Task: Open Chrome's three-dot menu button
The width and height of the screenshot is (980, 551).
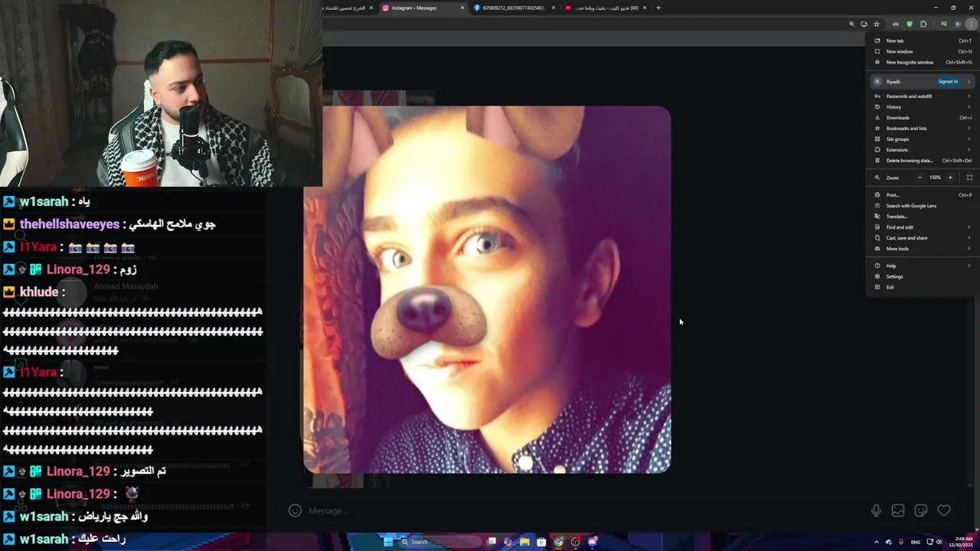Action: [x=971, y=24]
